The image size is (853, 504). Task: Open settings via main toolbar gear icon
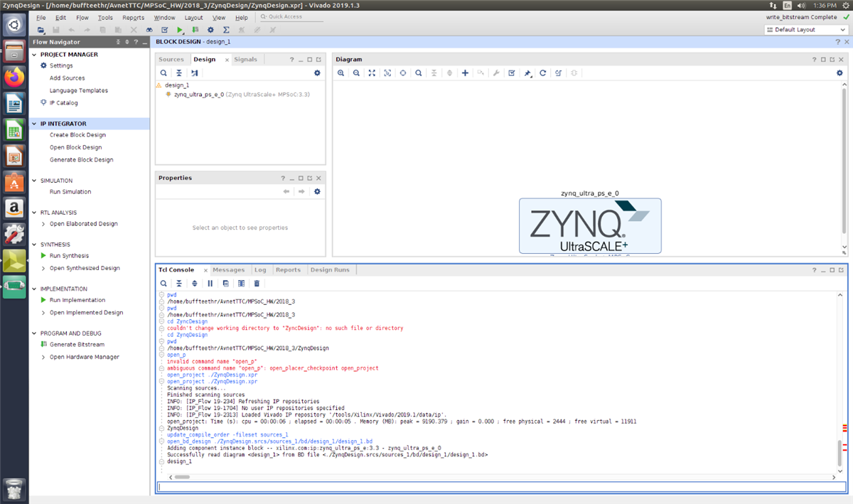(x=210, y=30)
